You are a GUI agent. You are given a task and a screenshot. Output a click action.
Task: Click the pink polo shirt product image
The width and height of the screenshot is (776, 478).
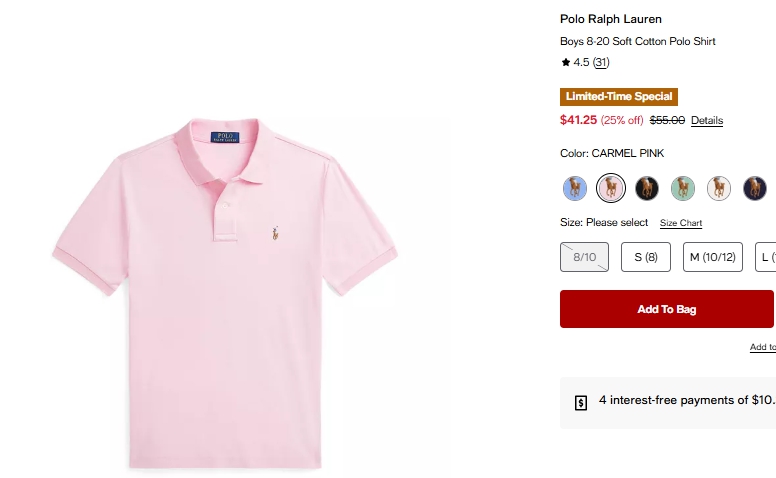click(225, 290)
